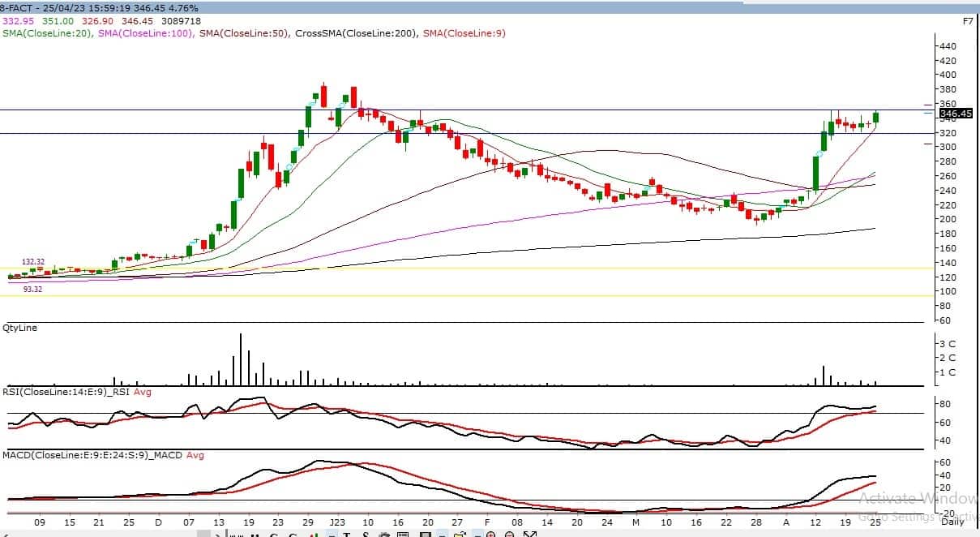980x537 pixels.
Task: Click the list icon in bottom toolbar
Action: (x=403, y=535)
